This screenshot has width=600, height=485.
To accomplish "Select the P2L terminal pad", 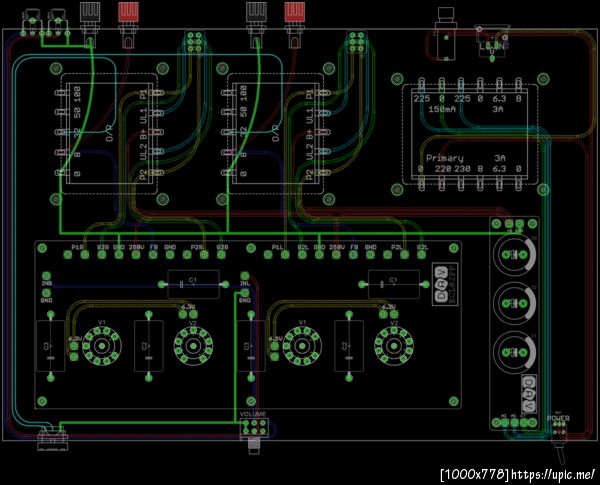I will tap(404, 255).
